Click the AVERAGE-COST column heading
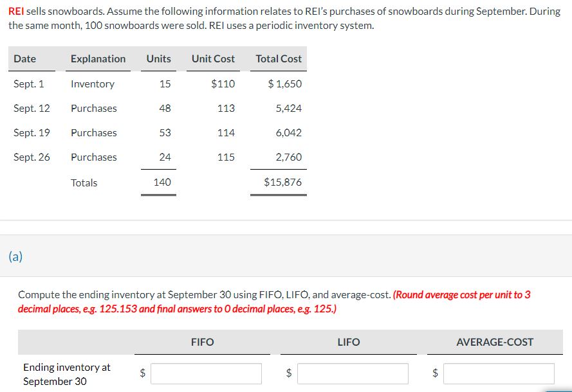Image resolution: width=572 pixels, height=392 pixels. point(495,342)
